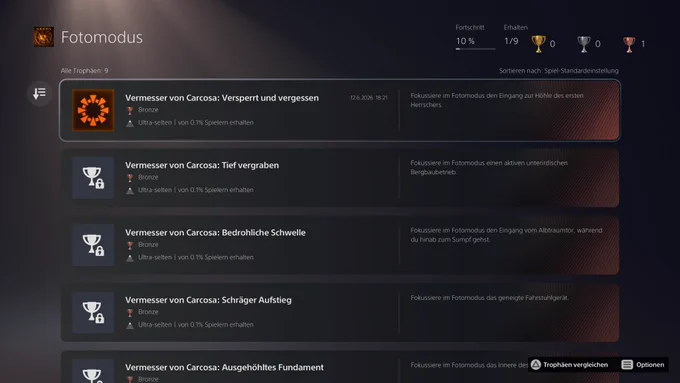This screenshot has height=383, width=680.
Task: Click the triangle icon for Trophäen vergleichen
Action: point(536,365)
